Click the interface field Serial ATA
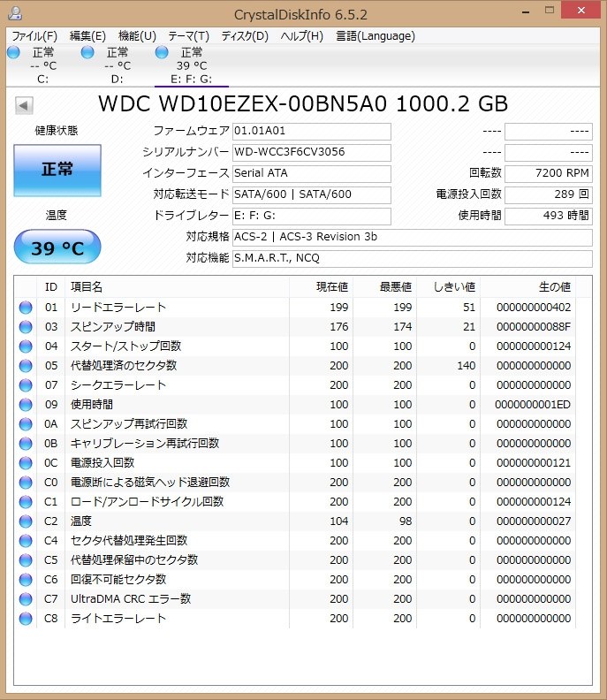 [312, 173]
